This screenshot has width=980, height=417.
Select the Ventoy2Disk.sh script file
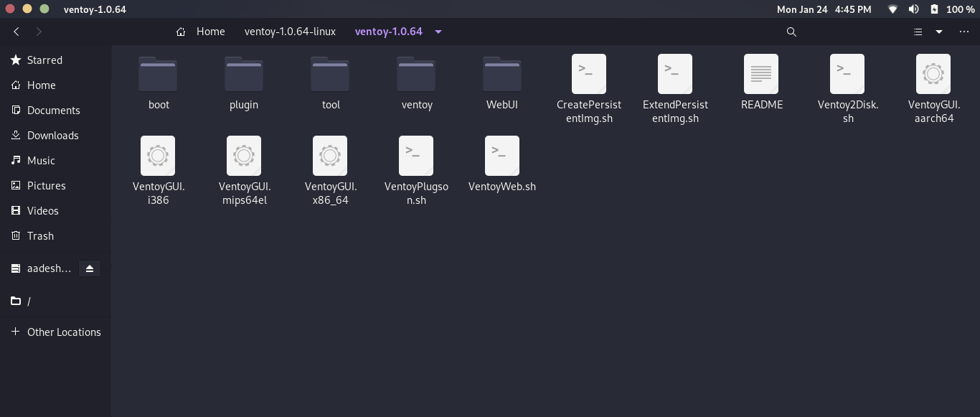click(x=847, y=75)
